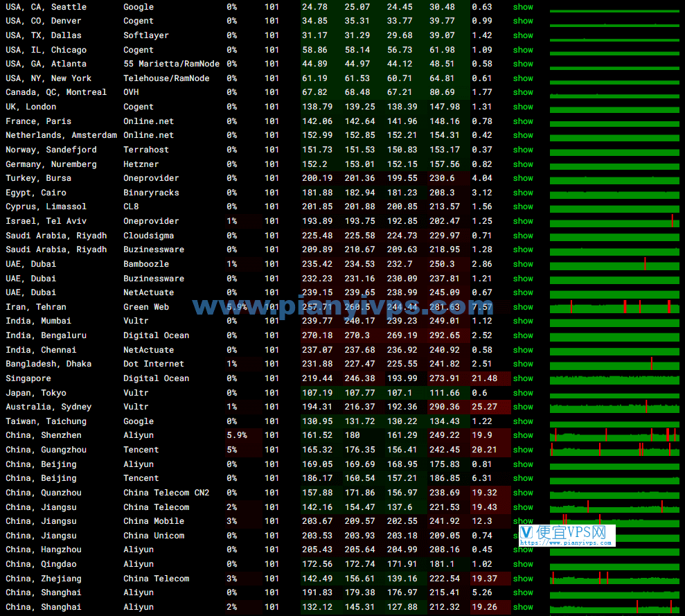Open 'show' for Netherlands, Amsterdam row
685x616 pixels.
pyautogui.click(x=523, y=135)
